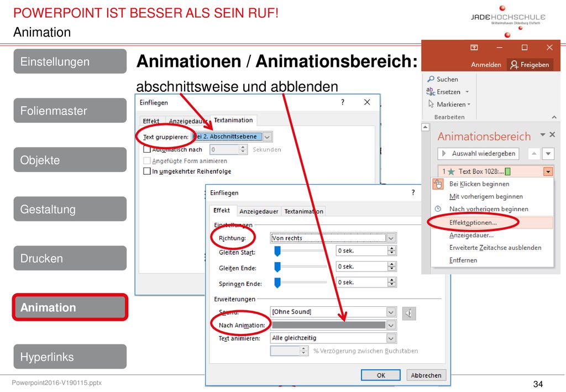
Task: Click the Gleiten Start slider handle
Action: (x=277, y=251)
